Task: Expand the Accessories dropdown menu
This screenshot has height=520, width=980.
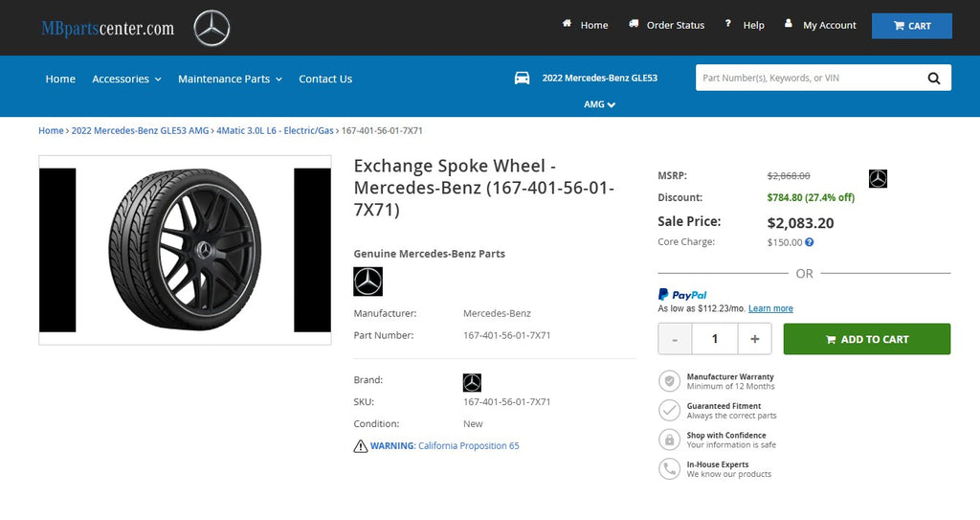Action: (x=126, y=79)
